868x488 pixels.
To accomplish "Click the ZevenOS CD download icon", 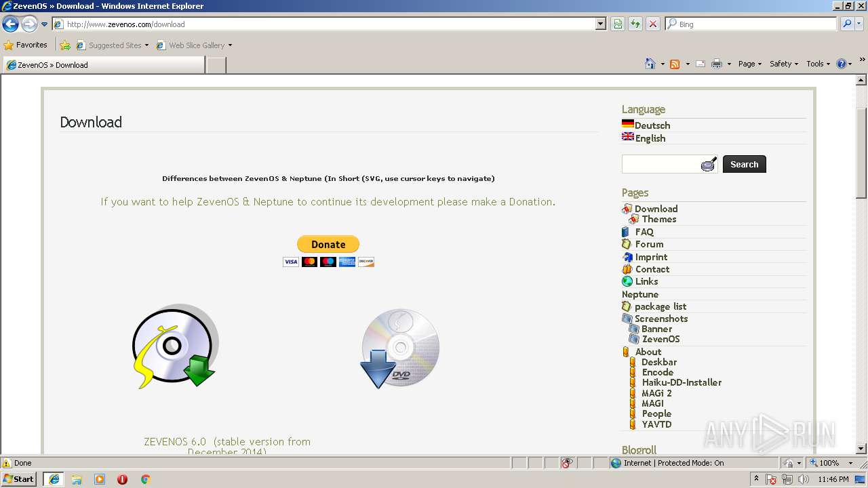I will pos(175,346).
